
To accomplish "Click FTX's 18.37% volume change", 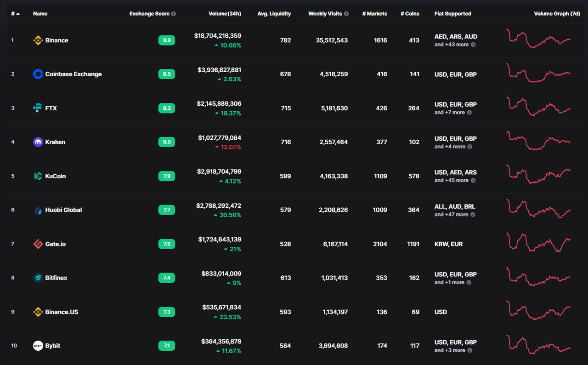I will tap(228, 113).
